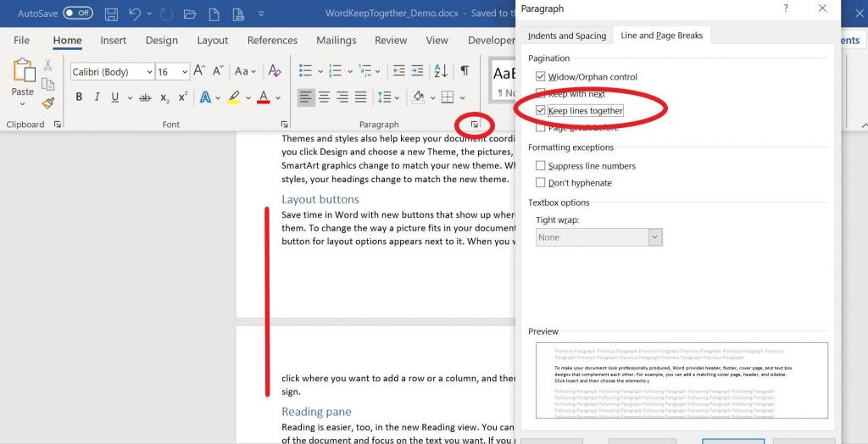
Task: Toggle the AutoSave switch
Action: pyautogui.click(x=77, y=14)
